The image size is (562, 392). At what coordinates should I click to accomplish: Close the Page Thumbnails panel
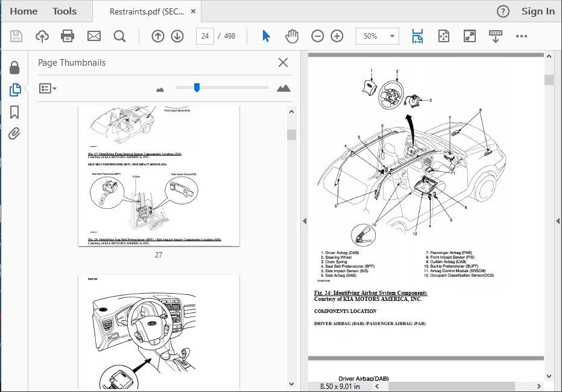283,62
